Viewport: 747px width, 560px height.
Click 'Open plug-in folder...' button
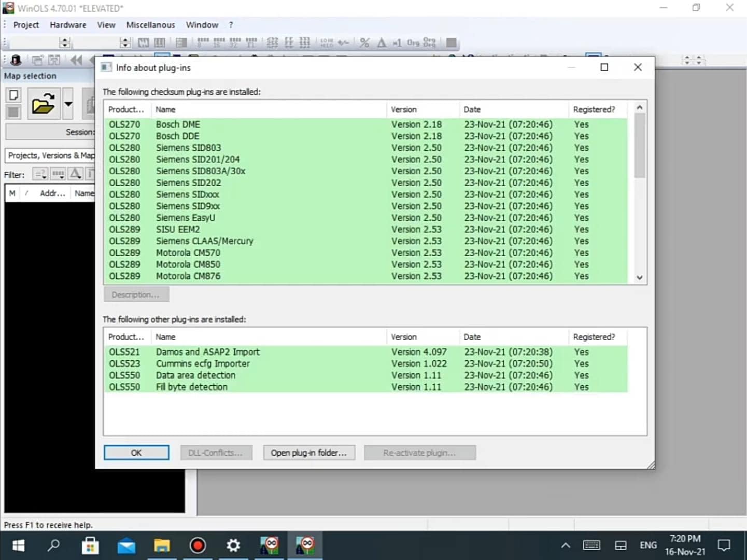point(308,453)
